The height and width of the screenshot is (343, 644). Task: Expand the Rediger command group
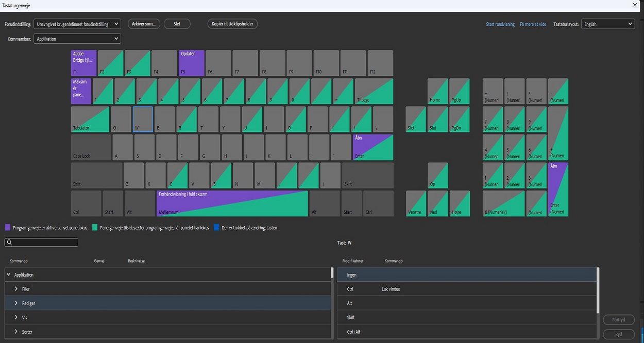click(16, 303)
